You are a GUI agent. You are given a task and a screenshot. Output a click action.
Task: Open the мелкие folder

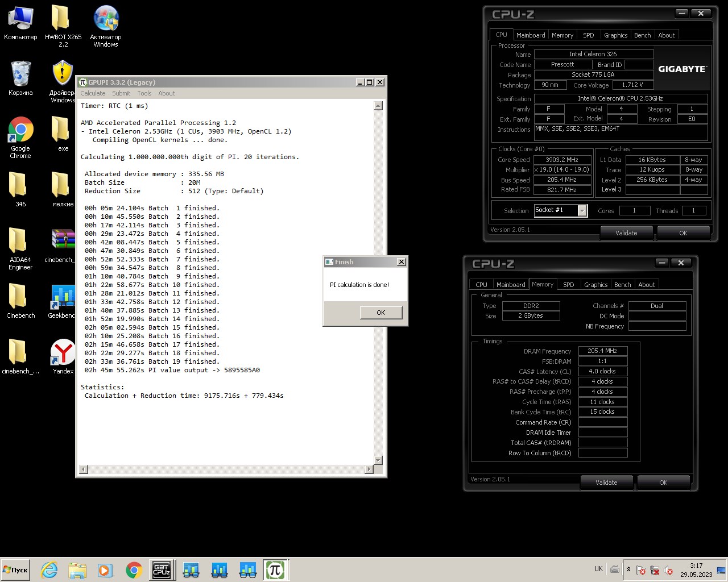pos(63,189)
